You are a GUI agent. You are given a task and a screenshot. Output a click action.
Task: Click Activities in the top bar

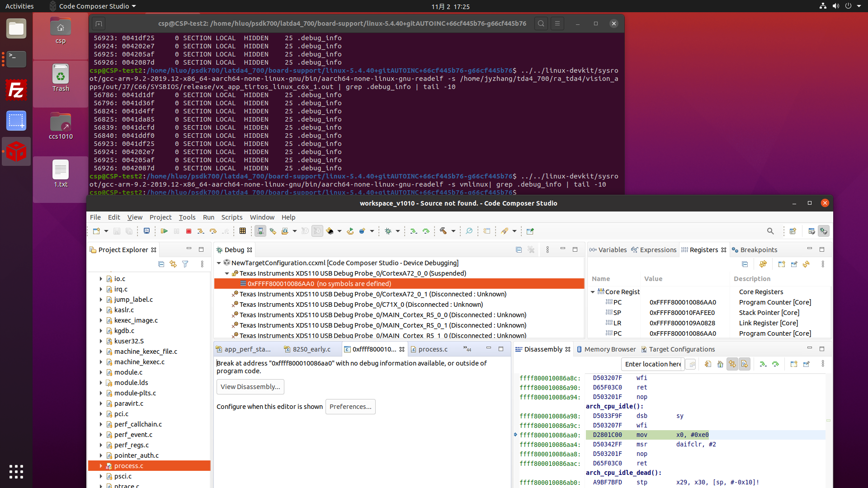click(x=19, y=6)
